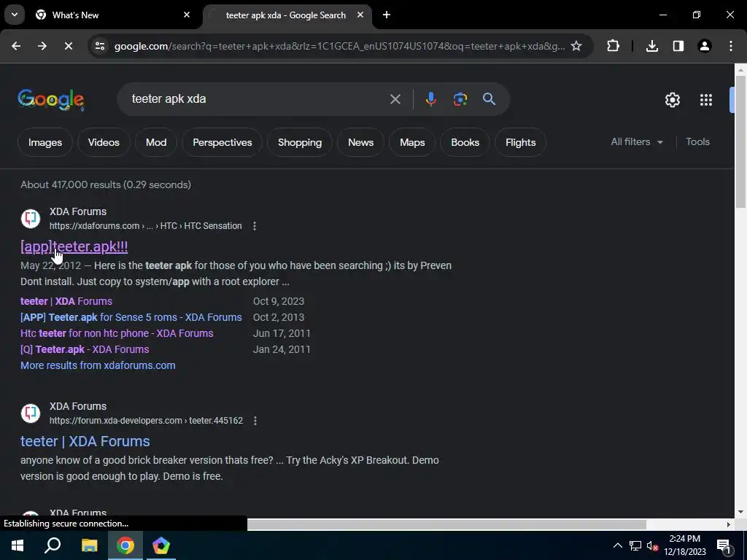Open More results from xdaforums.com

98,365
